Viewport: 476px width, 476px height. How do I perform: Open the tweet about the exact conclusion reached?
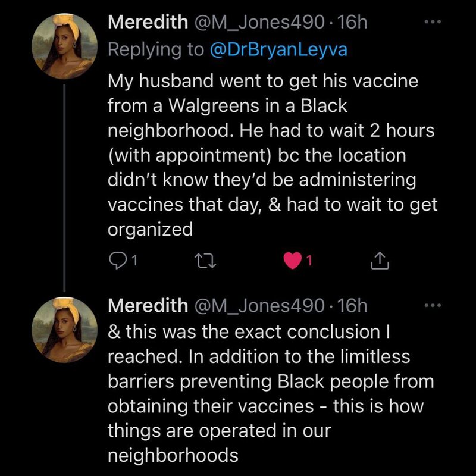(262, 393)
